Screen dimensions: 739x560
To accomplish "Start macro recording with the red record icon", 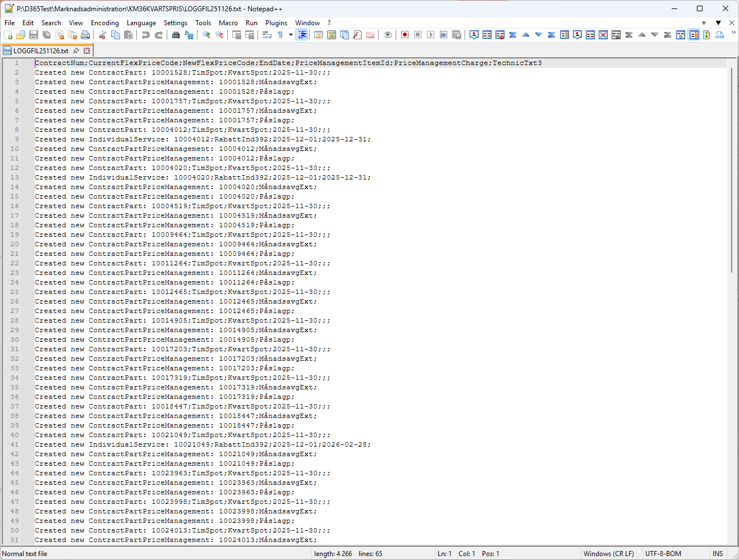I will point(405,35).
